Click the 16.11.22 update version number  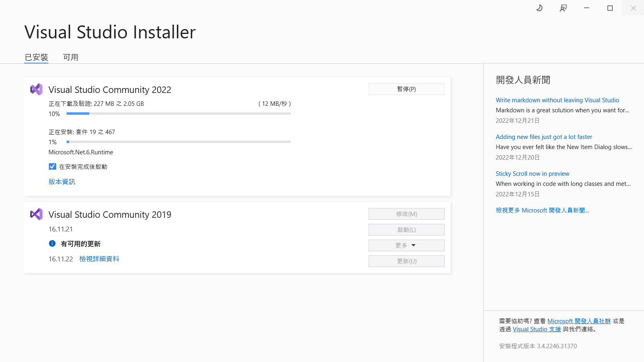tap(61, 259)
